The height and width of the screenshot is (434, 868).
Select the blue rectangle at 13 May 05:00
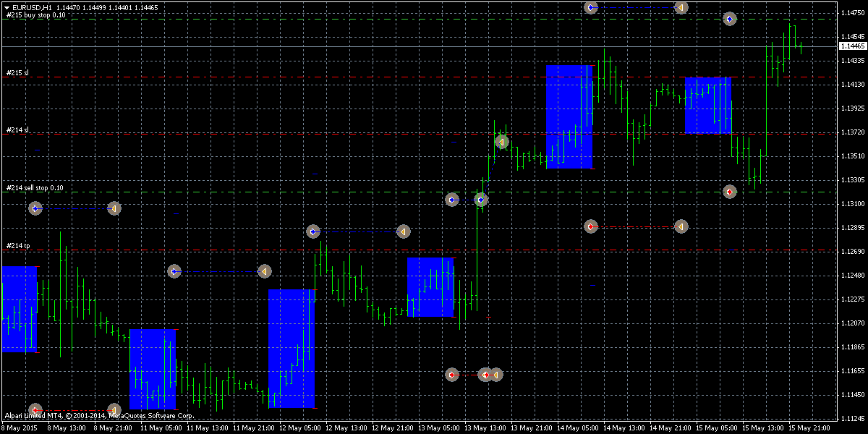pos(430,287)
